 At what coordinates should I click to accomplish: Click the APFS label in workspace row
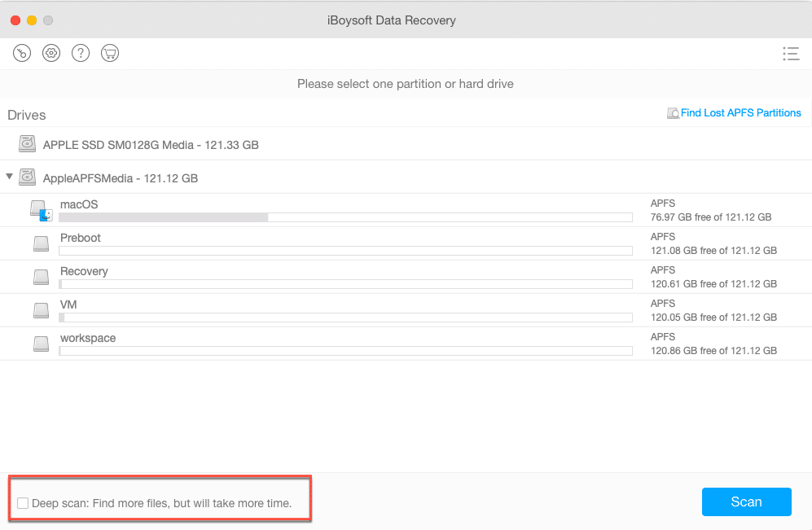[663, 336]
